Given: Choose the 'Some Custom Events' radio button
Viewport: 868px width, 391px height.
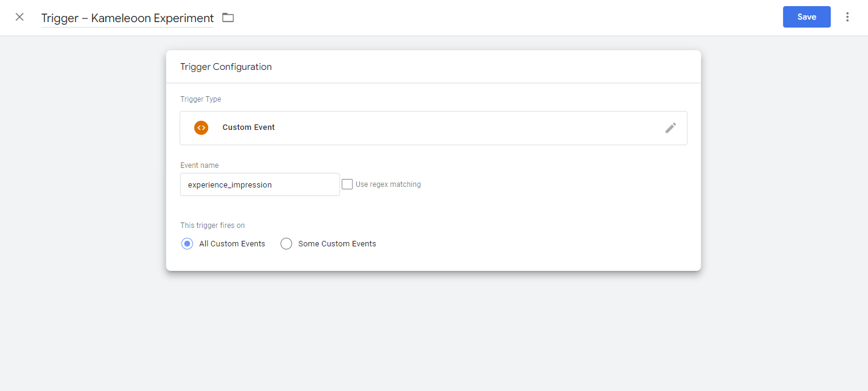Looking at the screenshot, I should (286, 244).
